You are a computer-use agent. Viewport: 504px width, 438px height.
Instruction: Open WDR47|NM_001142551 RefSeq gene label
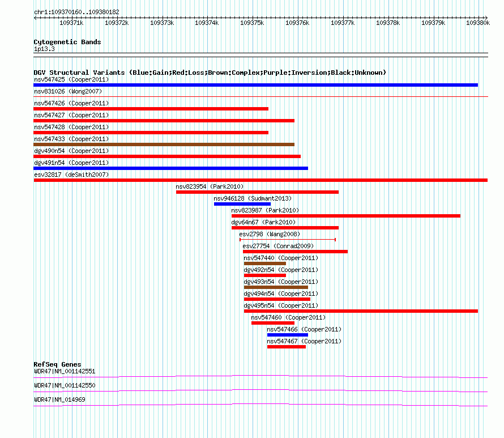point(65,372)
